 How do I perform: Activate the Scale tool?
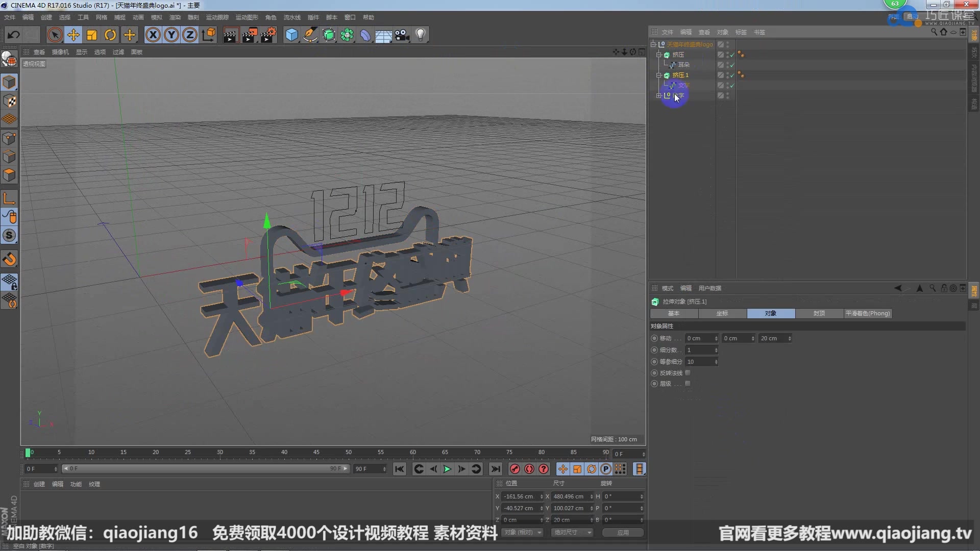[x=92, y=35]
